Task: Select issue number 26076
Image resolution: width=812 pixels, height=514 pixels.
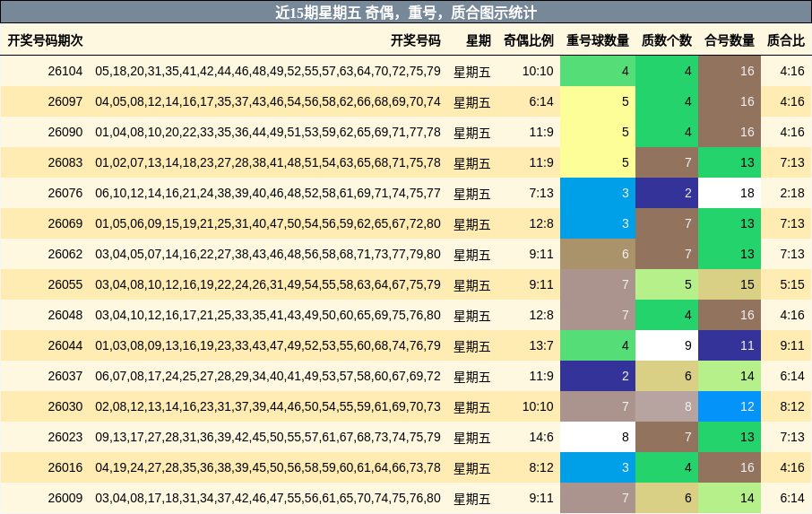Action: click(65, 193)
